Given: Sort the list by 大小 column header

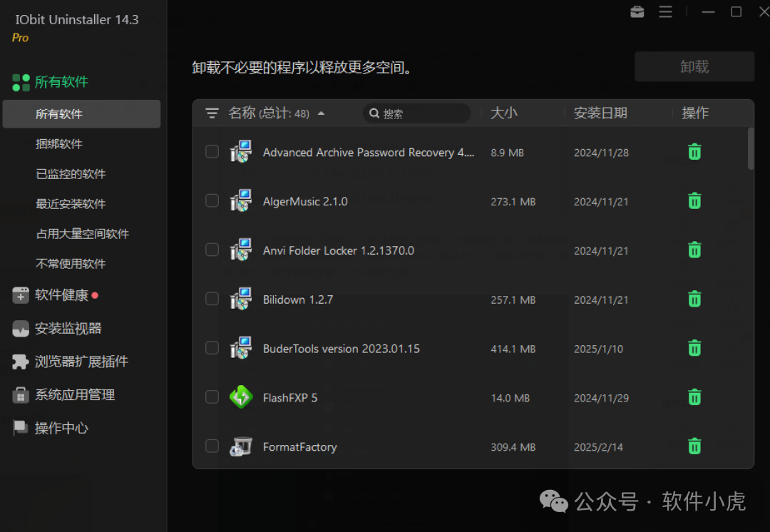Looking at the screenshot, I should click(504, 113).
